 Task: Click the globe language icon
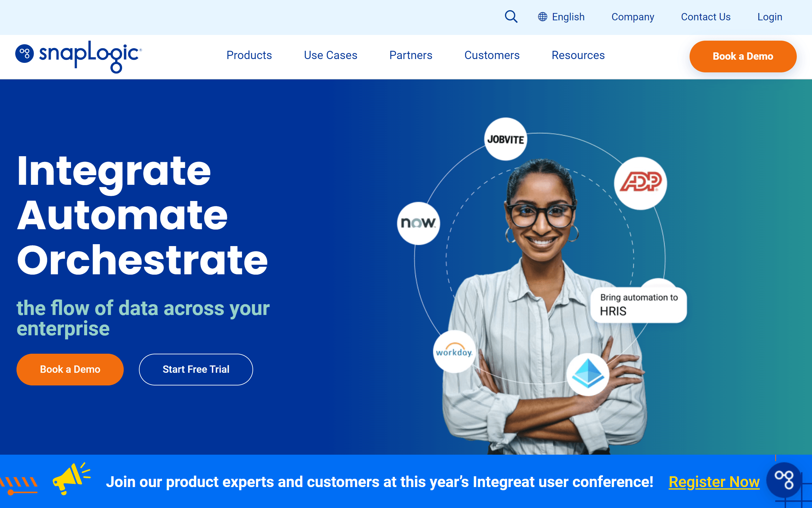click(x=543, y=17)
